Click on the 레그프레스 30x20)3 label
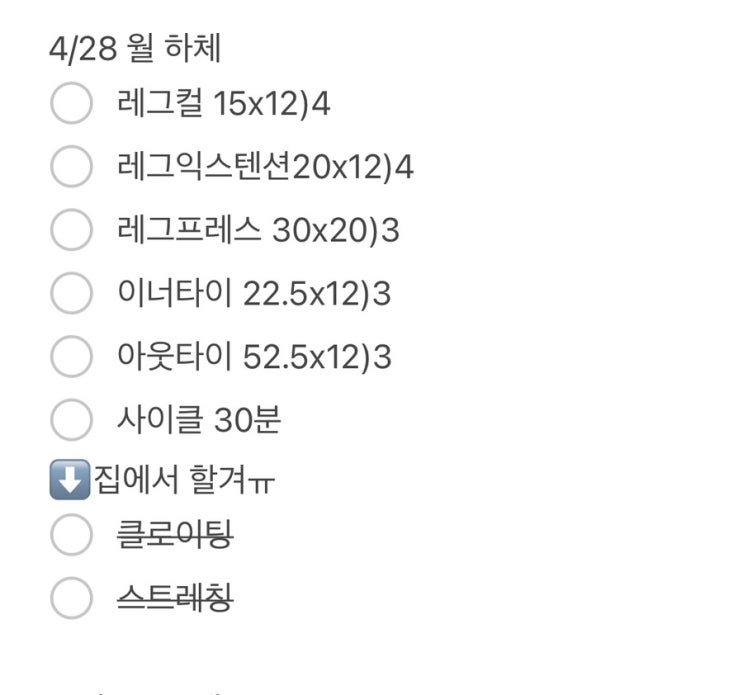The image size is (743, 695). coord(258,230)
